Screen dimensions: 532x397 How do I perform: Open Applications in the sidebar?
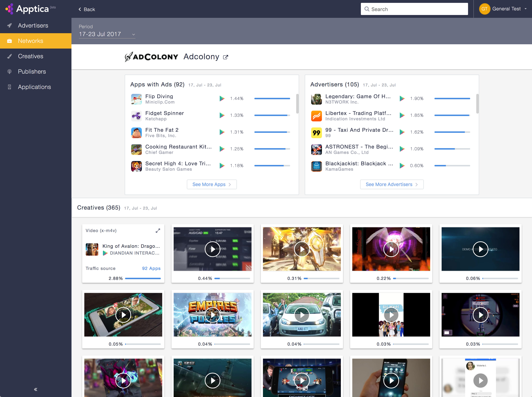point(36,87)
